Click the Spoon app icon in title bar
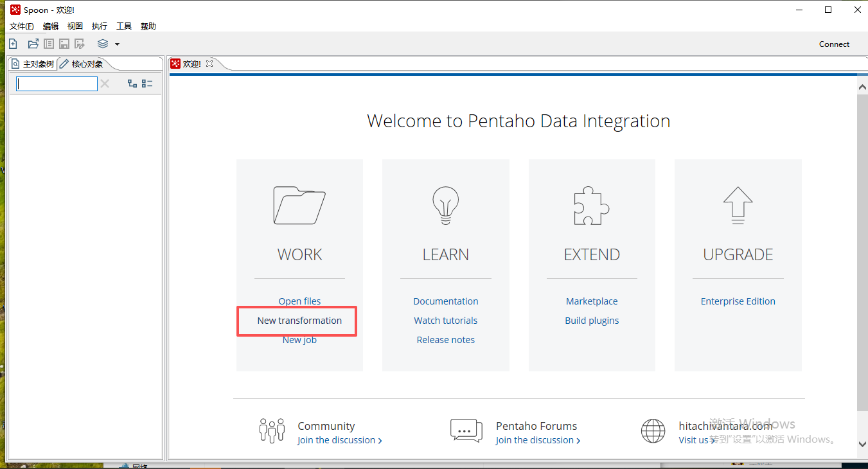 pos(15,10)
